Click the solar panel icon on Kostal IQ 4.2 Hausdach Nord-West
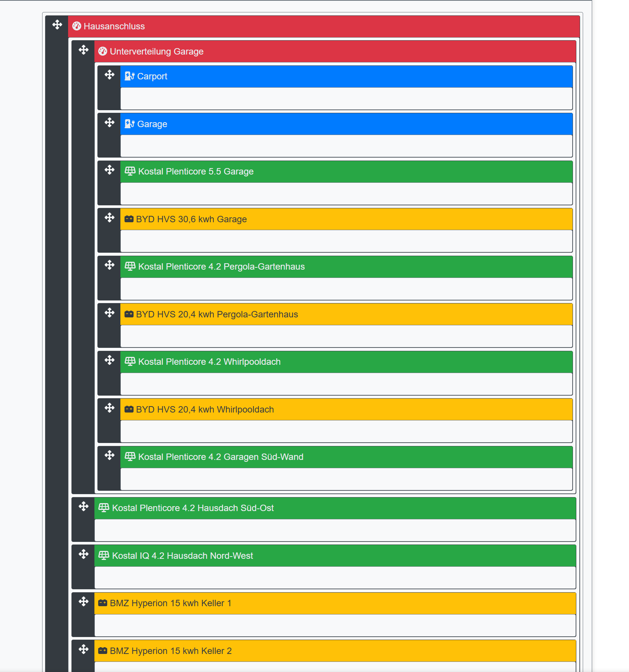The height and width of the screenshot is (672, 629). pos(104,555)
